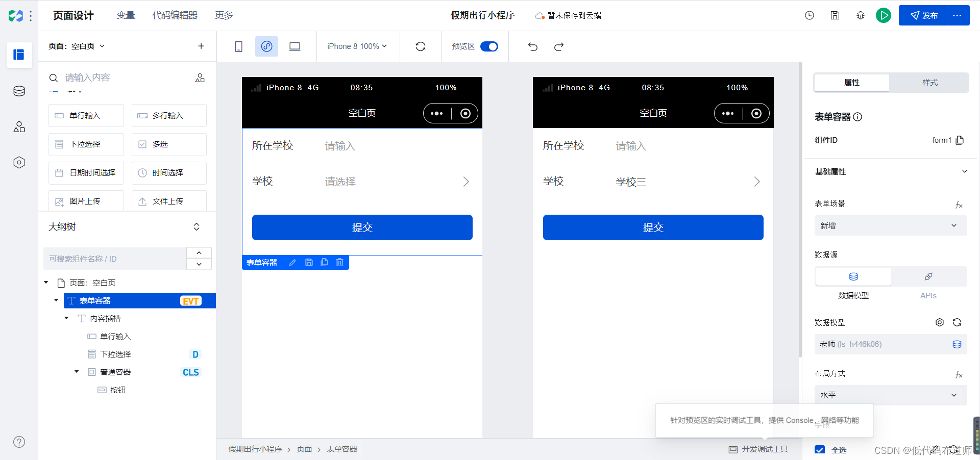980x460 pixels.
Task: Click the save disk icon in the top bar
Action: tap(835, 15)
